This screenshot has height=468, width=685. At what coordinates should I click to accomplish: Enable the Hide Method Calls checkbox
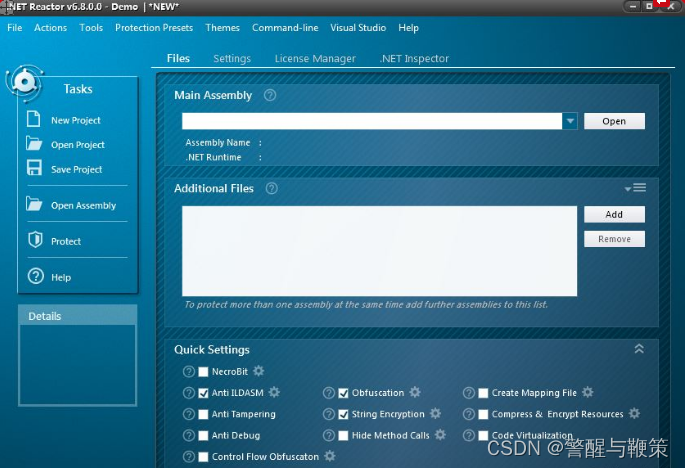[343, 435]
